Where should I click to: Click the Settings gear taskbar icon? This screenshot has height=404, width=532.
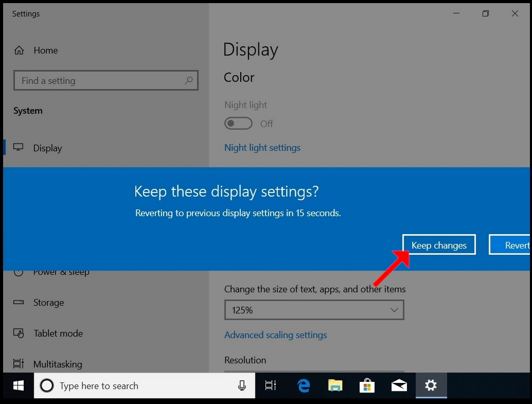431,386
